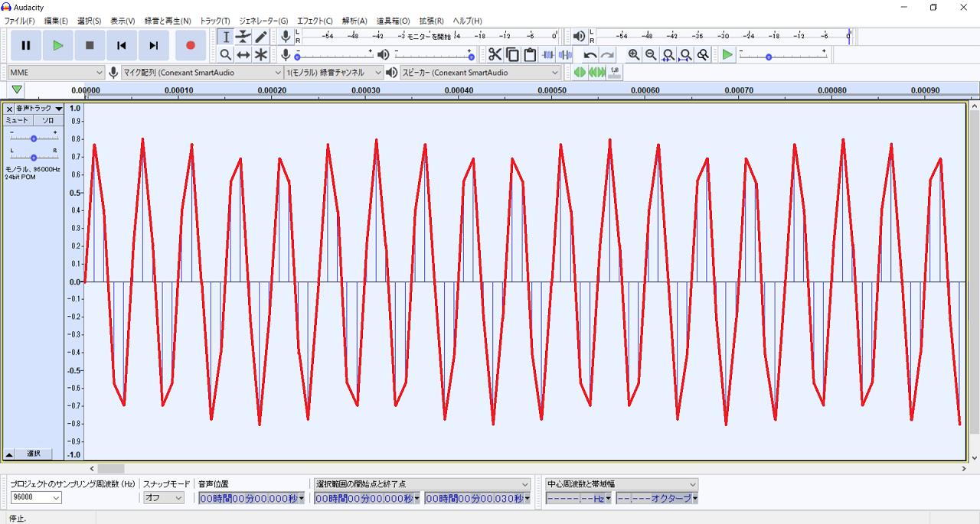Viewport: 980px width, 524px height.
Task: Toggle Solo (ソロ) on the audio track
Action: point(47,120)
